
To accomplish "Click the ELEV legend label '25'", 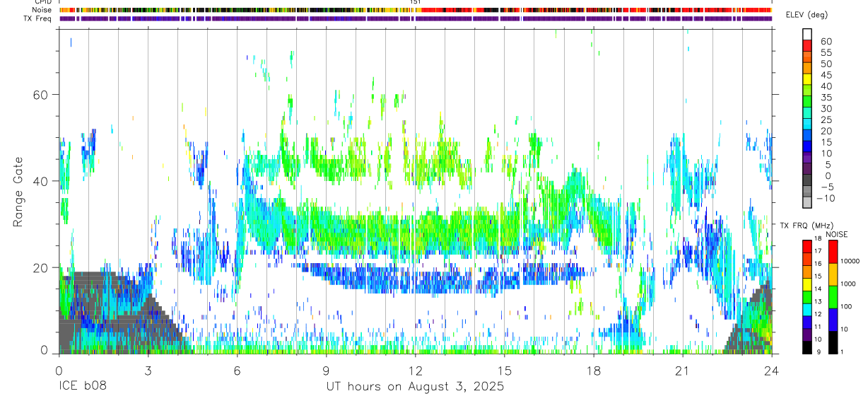I will 826,120.
